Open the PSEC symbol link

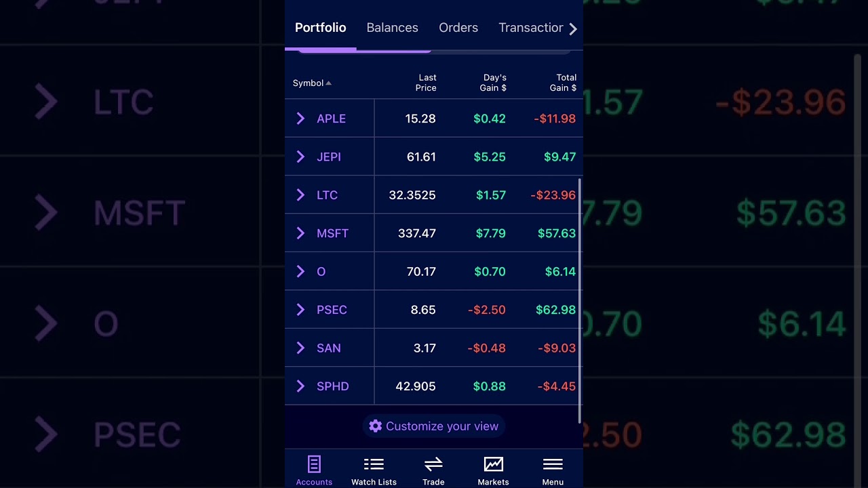pyautogui.click(x=332, y=310)
